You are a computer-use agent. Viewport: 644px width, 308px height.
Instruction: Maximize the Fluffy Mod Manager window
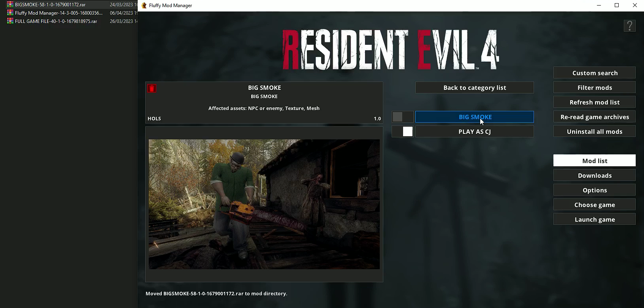coord(617,5)
